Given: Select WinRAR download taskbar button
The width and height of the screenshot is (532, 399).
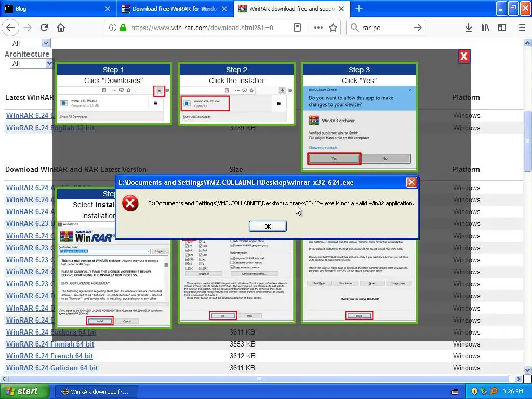Looking at the screenshot, I should pyautogui.click(x=96, y=392).
